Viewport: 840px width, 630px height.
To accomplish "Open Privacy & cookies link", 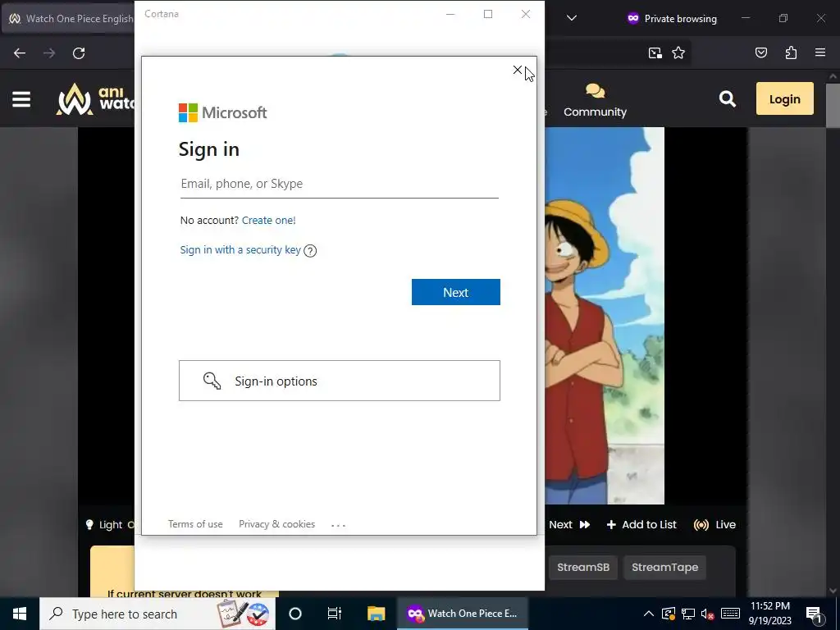I will 277,524.
